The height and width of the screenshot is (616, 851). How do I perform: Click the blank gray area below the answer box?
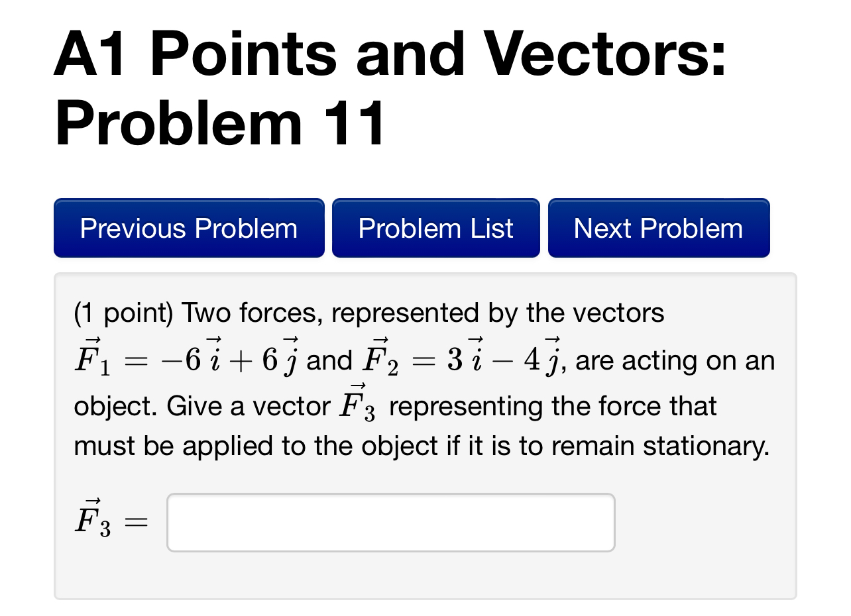[x=424, y=575]
